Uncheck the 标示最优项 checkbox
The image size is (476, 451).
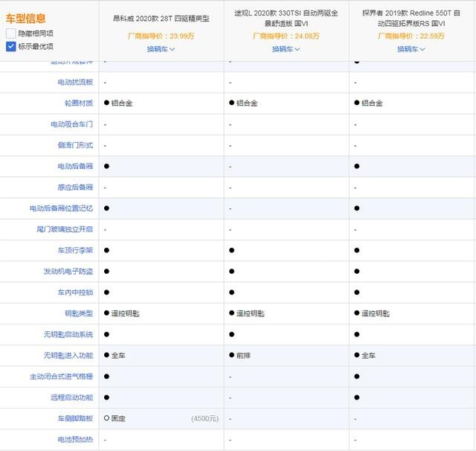[10, 46]
